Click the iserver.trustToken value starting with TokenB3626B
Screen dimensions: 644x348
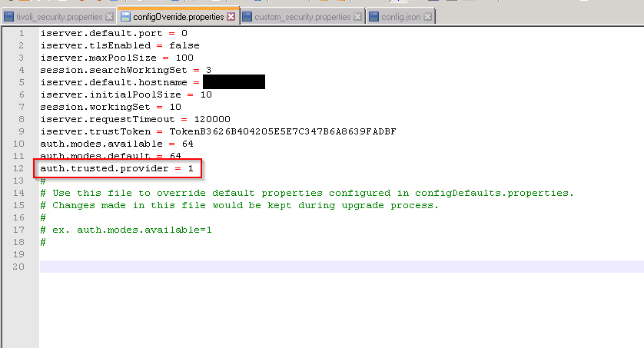[283, 131]
